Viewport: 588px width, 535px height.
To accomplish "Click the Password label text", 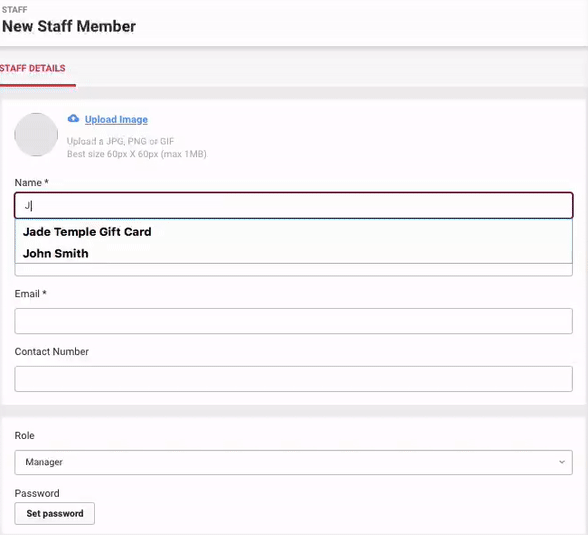I will (x=37, y=493).
